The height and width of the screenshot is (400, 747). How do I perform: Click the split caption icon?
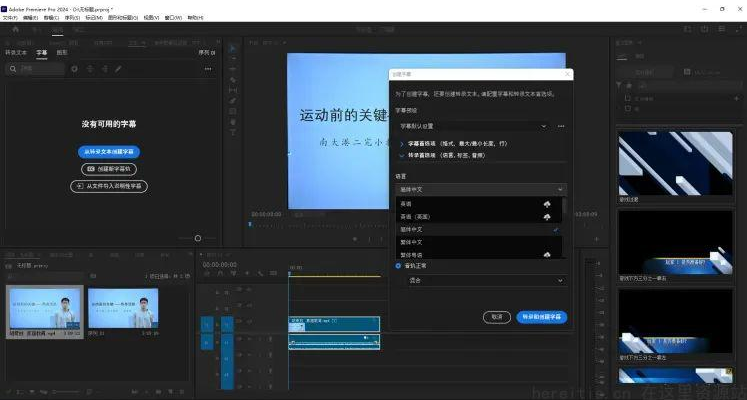coord(90,69)
